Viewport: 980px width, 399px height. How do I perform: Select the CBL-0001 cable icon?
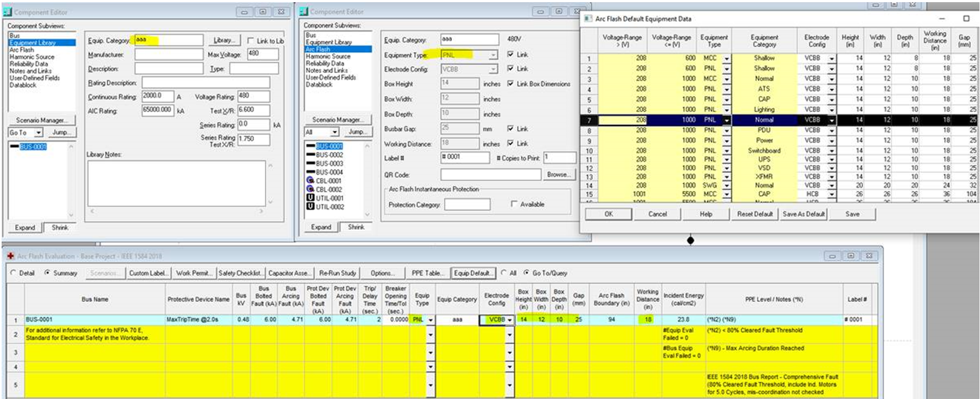click(310, 181)
